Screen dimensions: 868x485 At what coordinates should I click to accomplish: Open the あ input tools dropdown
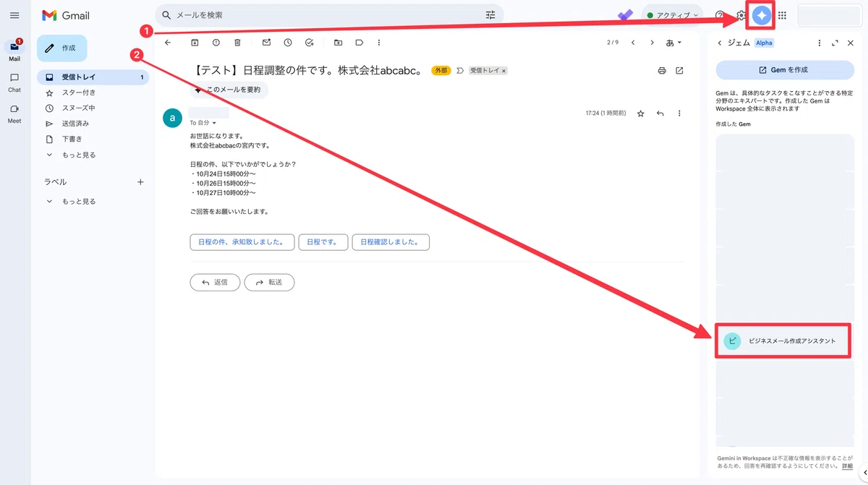(x=674, y=43)
